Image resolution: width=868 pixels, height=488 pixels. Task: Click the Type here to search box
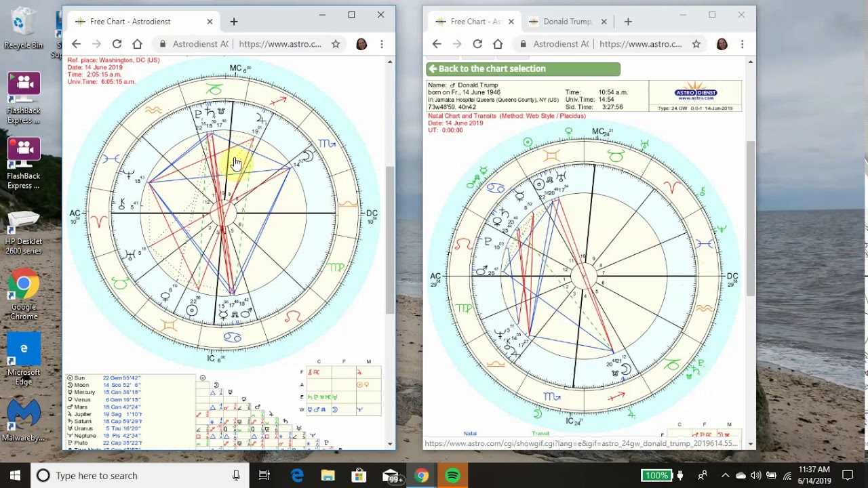tap(139, 475)
